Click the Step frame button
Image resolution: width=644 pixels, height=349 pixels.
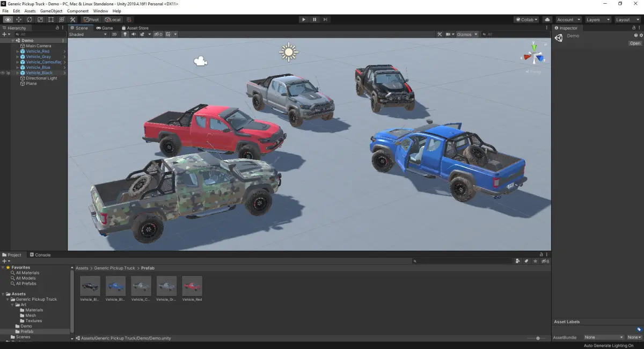click(x=326, y=19)
